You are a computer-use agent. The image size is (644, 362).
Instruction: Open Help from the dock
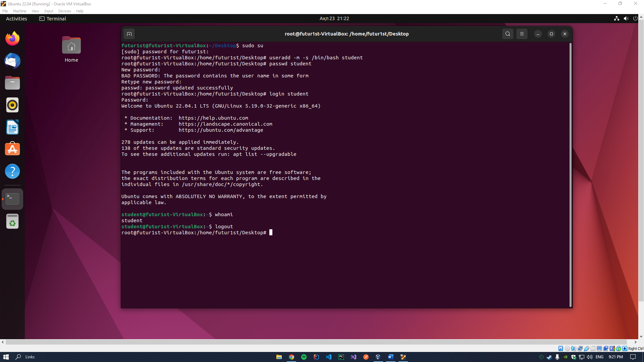pyautogui.click(x=12, y=171)
